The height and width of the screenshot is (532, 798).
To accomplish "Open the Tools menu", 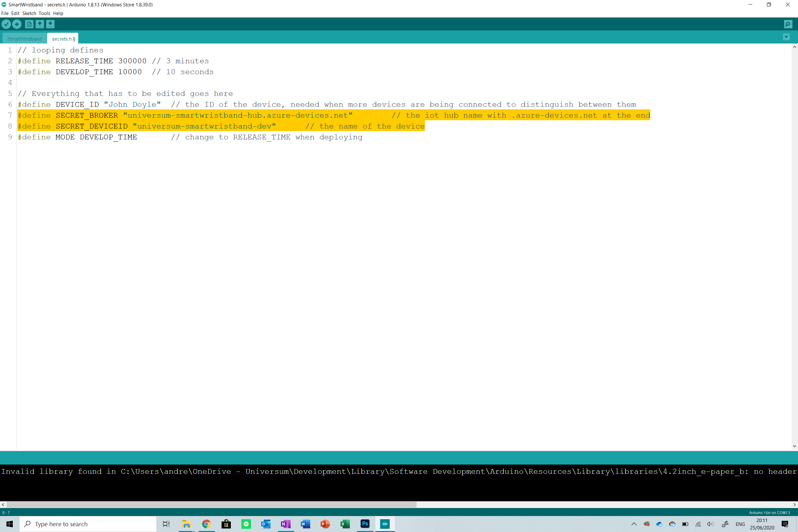I will click(x=44, y=13).
